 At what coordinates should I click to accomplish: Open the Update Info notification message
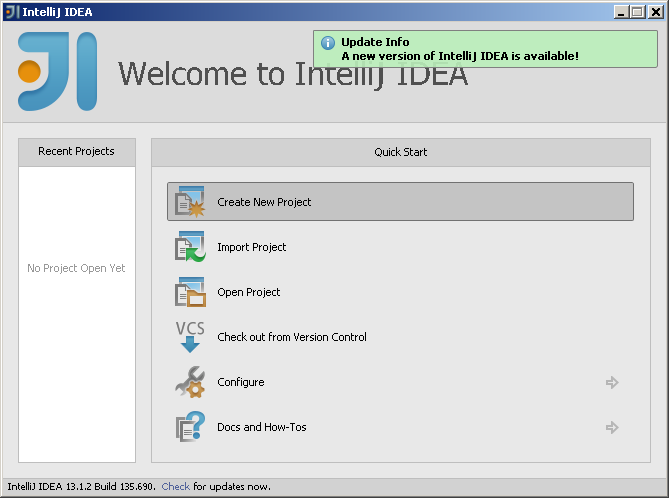460,56
